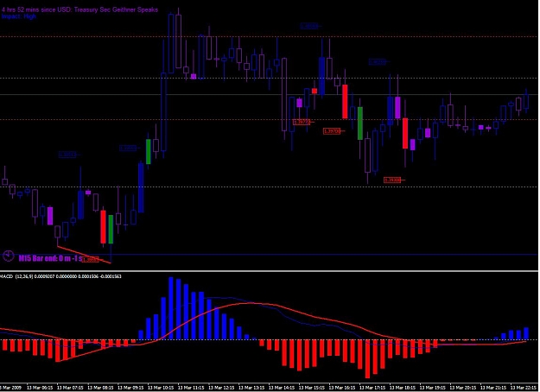Click the '13 Mar 13:15' time axis label

(251, 388)
